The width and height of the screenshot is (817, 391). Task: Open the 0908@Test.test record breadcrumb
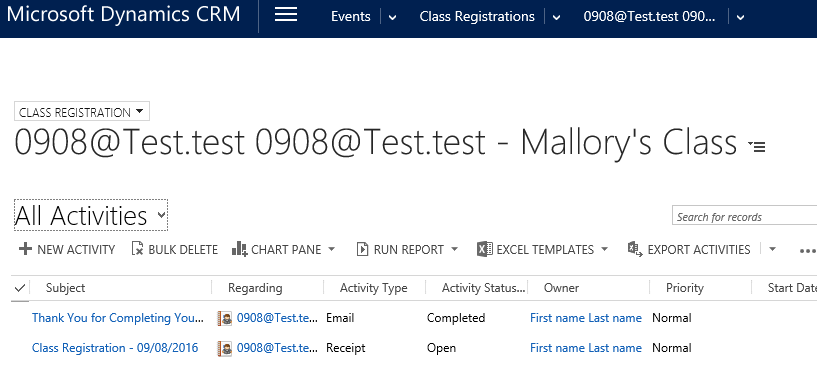click(x=649, y=17)
